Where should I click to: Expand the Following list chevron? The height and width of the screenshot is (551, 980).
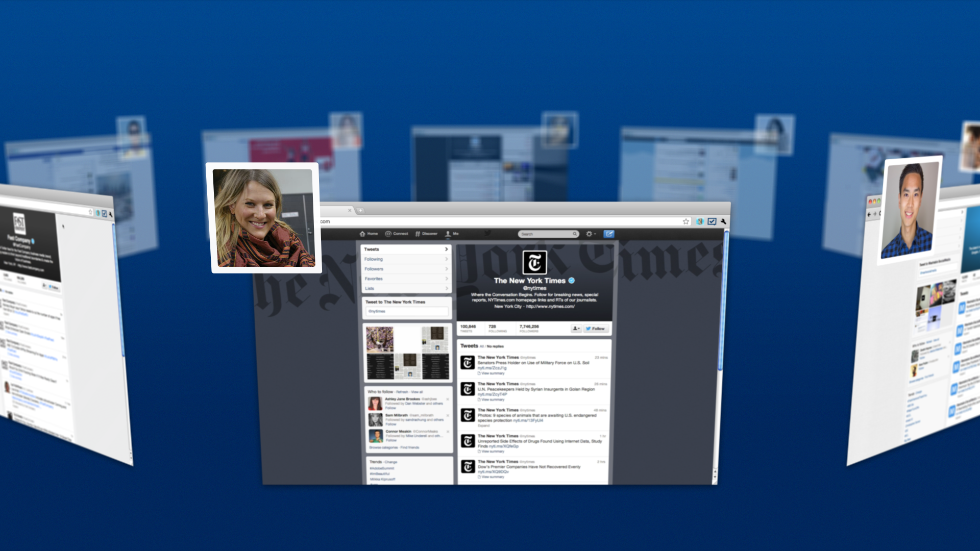(x=447, y=259)
